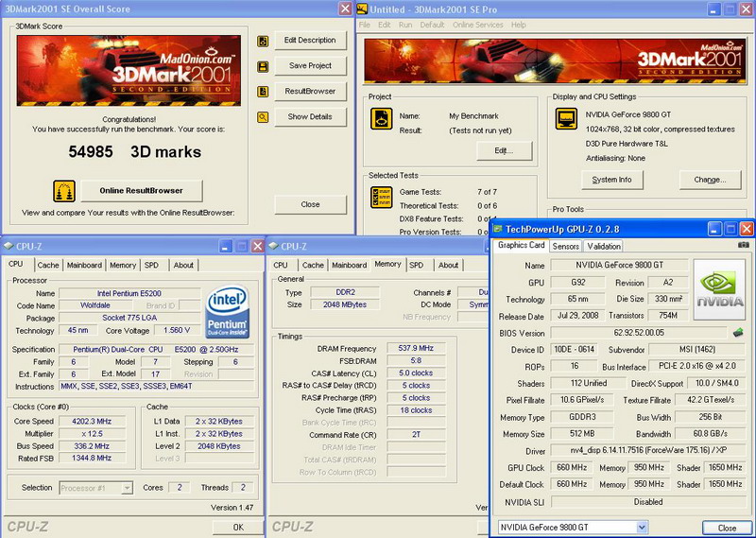Open the ResultBrowser button

pyautogui.click(x=310, y=91)
